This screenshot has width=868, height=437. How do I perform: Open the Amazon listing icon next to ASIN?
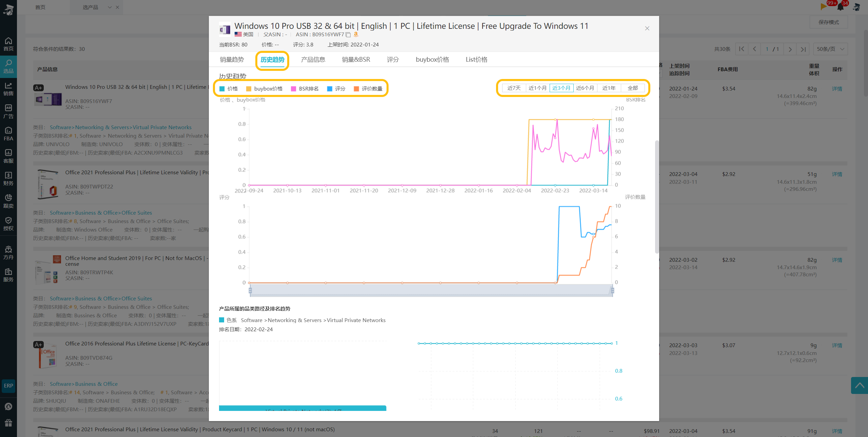(356, 34)
